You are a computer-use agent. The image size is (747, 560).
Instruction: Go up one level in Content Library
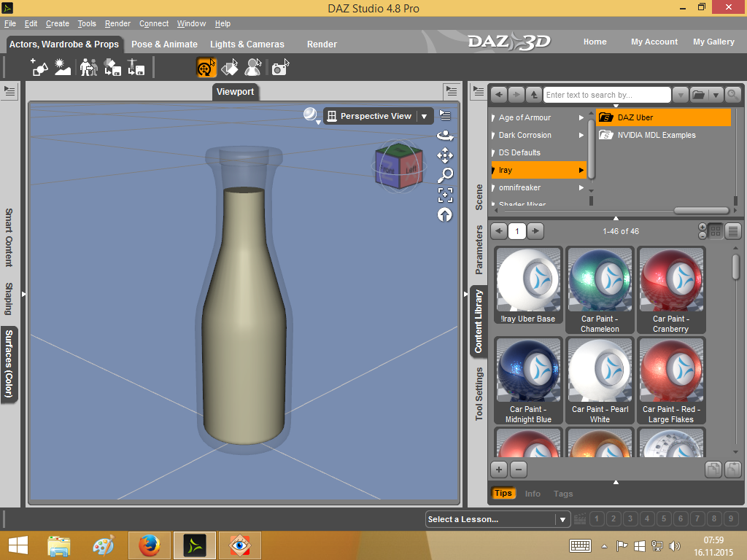[x=534, y=95]
